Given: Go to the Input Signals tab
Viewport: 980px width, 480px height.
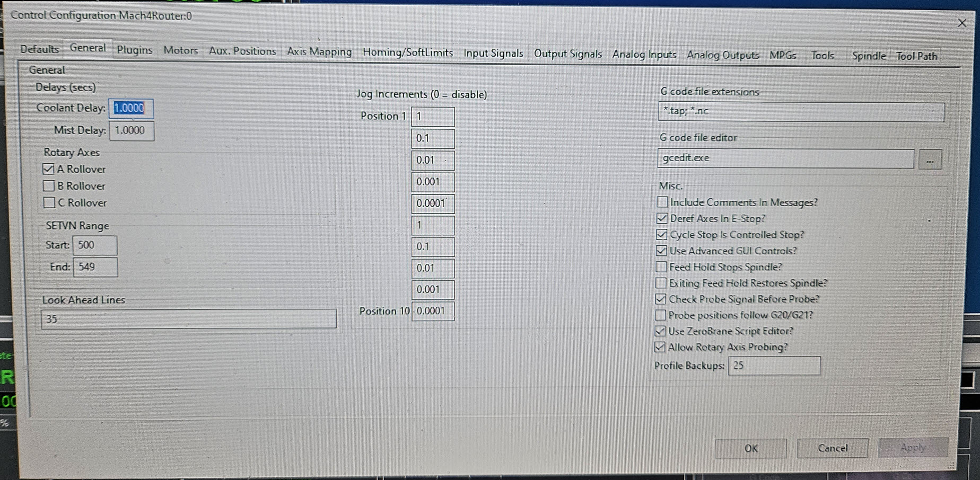Looking at the screenshot, I should point(493,53).
